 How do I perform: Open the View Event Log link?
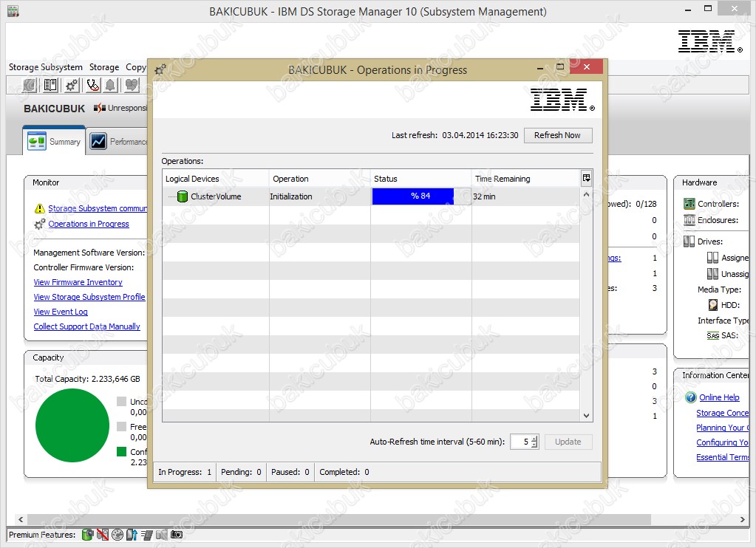[x=61, y=312]
